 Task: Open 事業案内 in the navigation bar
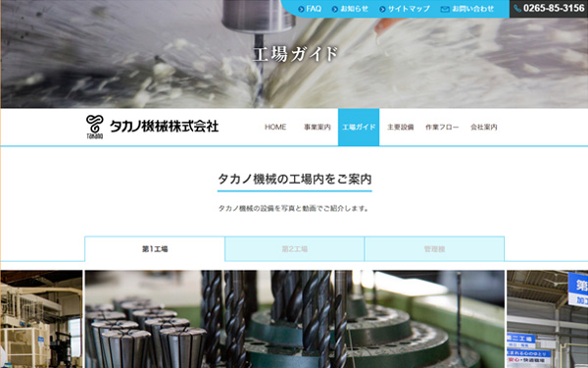click(318, 127)
